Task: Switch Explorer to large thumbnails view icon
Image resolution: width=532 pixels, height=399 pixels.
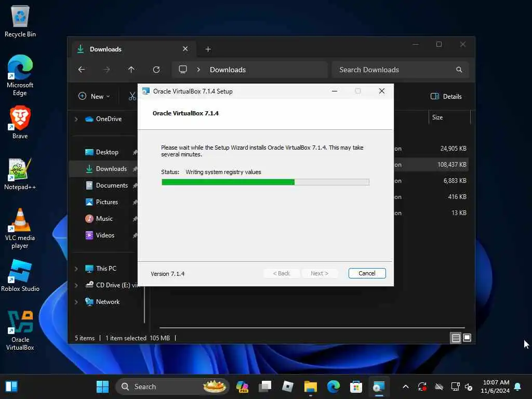Action: point(467,338)
